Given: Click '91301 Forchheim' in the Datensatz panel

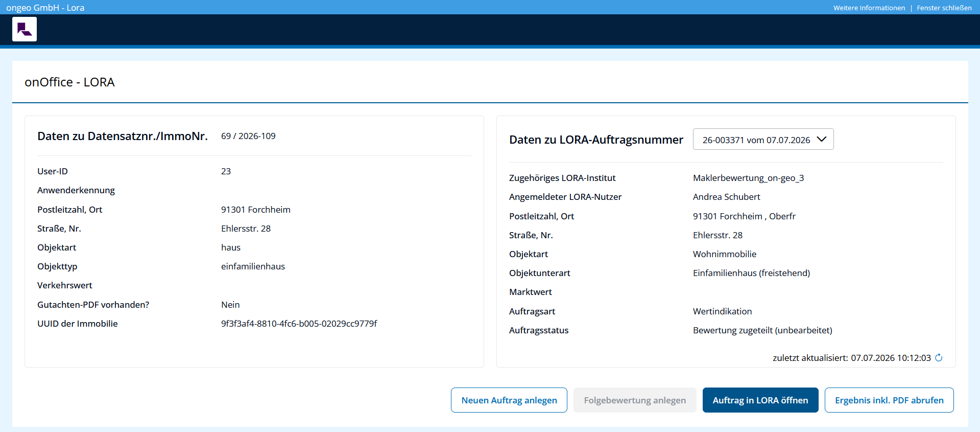Looking at the screenshot, I should (x=256, y=210).
